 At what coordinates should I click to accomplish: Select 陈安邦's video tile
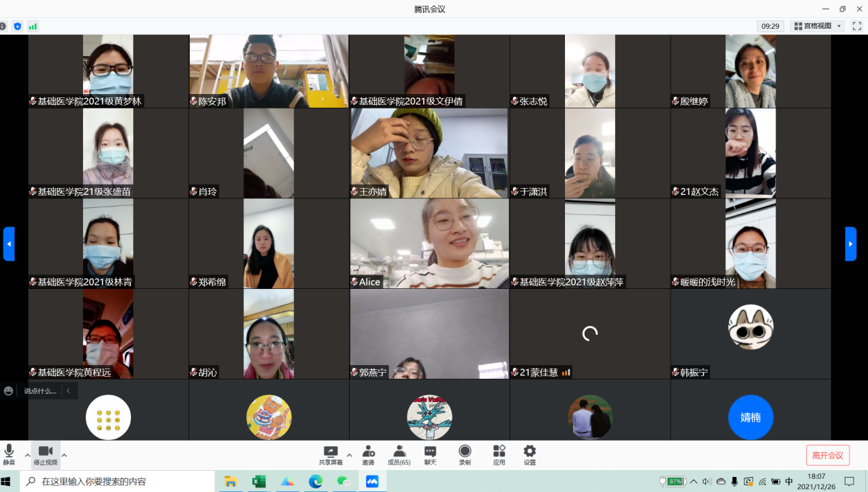click(269, 71)
